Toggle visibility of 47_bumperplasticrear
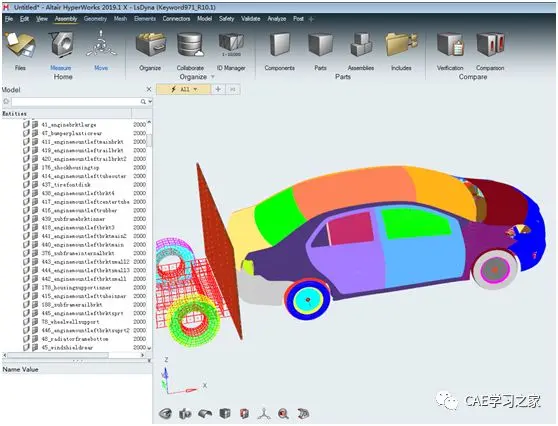558x426 pixels. click(26, 133)
